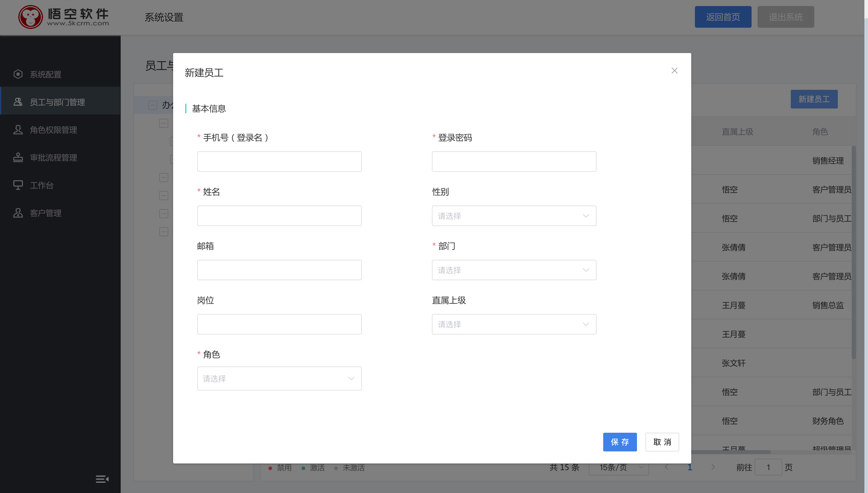Image resolution: width=868 pixels, height=493 pixels.
Task: Click 返回首页 button
Action: (x=723, y=17)
